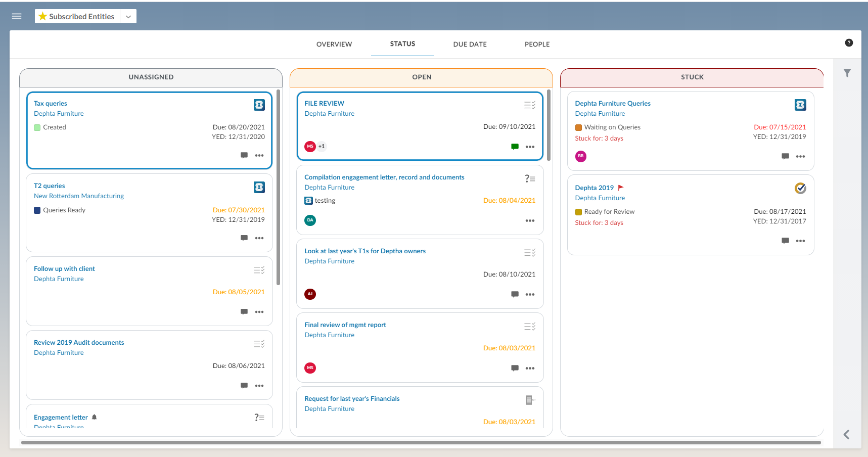Open the filter funnel icon
Viewport: 868px width, 457px height.
click(847, 73)
